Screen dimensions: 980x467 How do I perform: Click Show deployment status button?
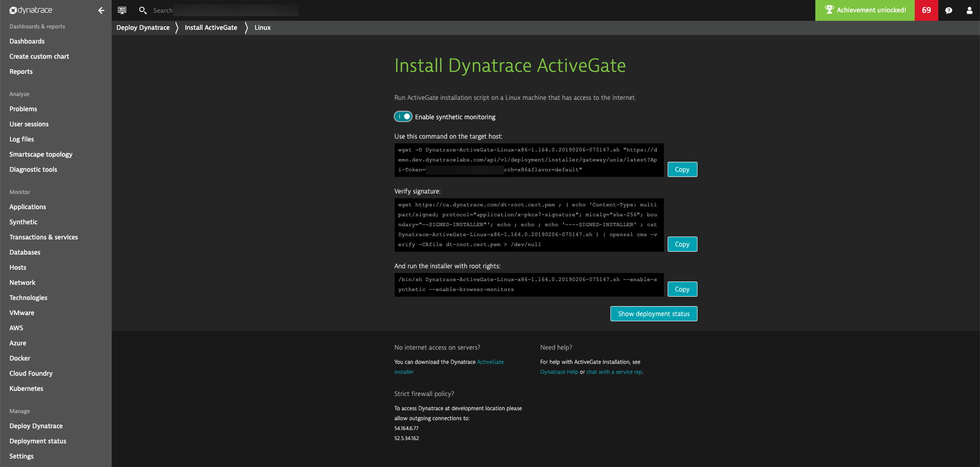pos(653,314)
